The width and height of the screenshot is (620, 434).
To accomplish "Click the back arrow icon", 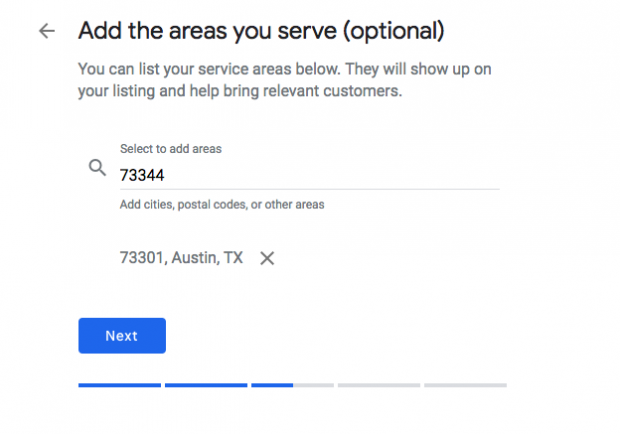I will (x=46, y=31).
